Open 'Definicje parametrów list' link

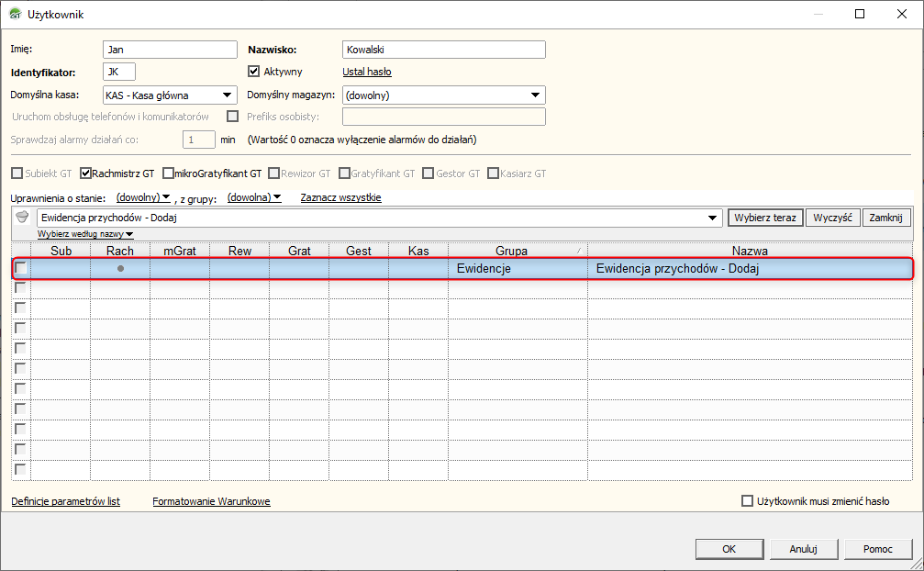point(65,501)
